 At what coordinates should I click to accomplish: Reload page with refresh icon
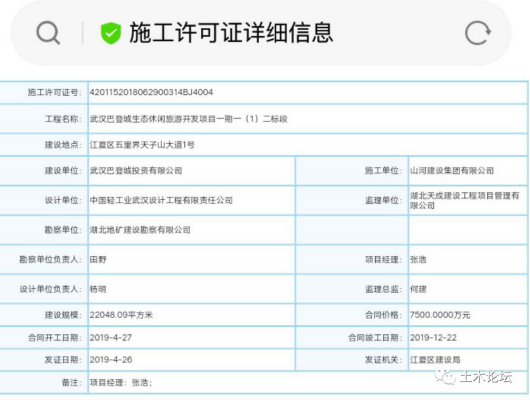coord(478,33)
